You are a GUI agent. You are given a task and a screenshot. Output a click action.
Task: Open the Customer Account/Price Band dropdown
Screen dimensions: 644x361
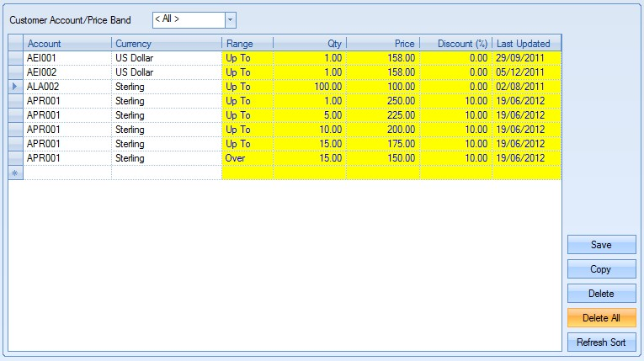pos(231,19)
